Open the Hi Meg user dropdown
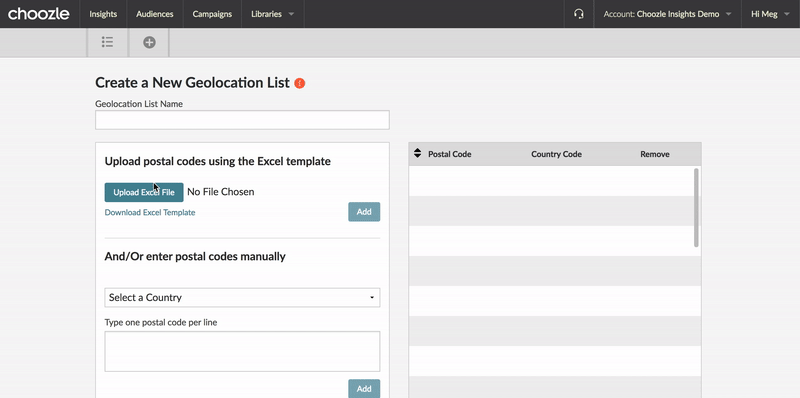Viewport: 800px width, 398px height. pos(771,14)
